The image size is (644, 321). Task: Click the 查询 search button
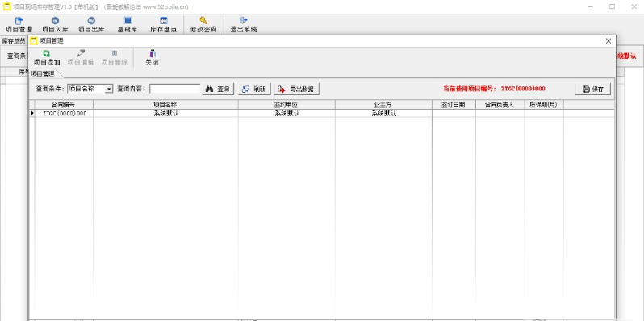pos(218,89)
